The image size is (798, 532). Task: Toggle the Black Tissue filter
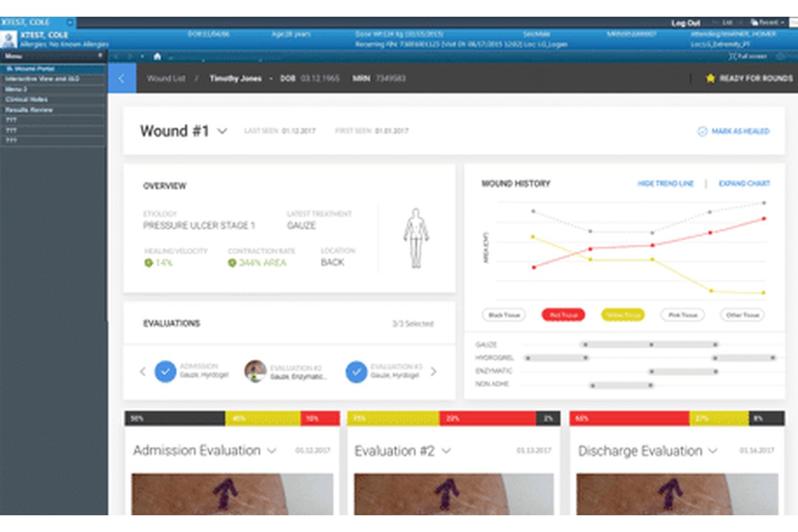pyautogui.click(x=504, y=315)
